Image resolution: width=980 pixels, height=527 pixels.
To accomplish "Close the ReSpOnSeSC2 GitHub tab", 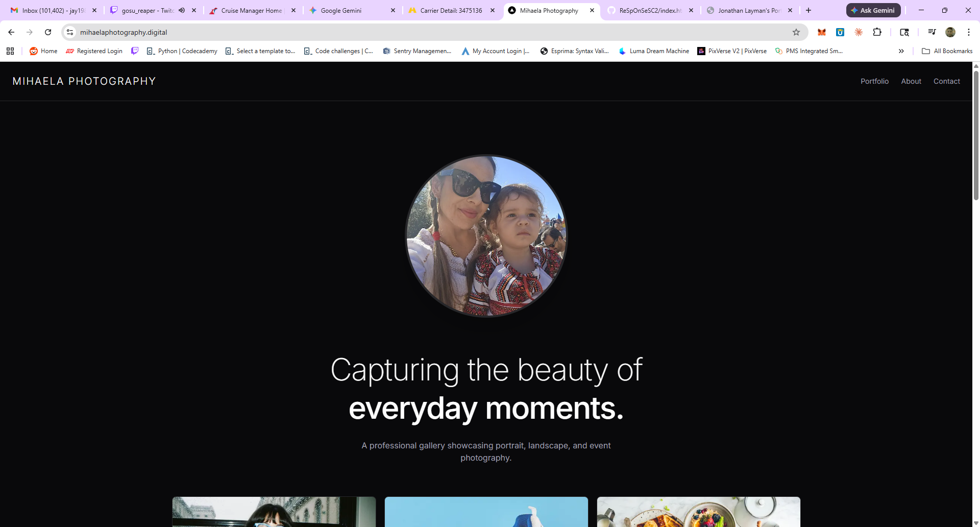I will [x=691, y=10].
